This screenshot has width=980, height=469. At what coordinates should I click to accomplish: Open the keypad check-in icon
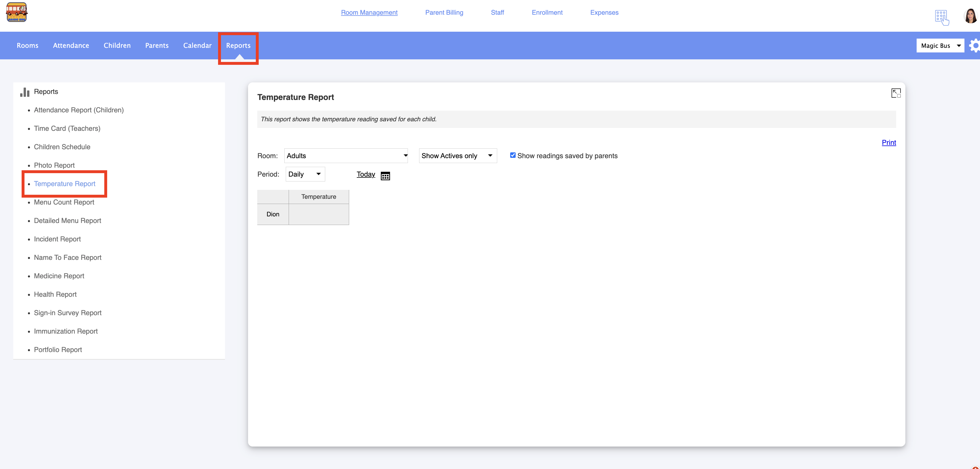[942, 18]
